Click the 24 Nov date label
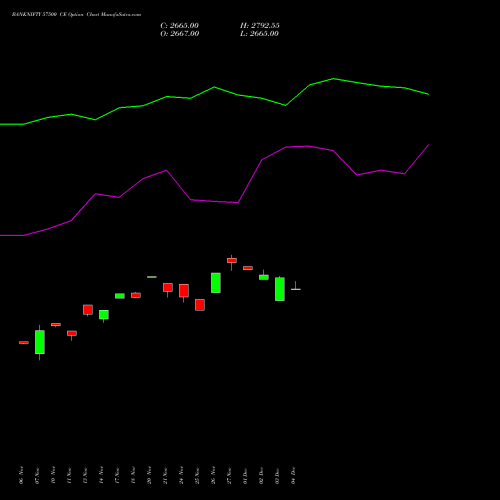 coord(182,475)
